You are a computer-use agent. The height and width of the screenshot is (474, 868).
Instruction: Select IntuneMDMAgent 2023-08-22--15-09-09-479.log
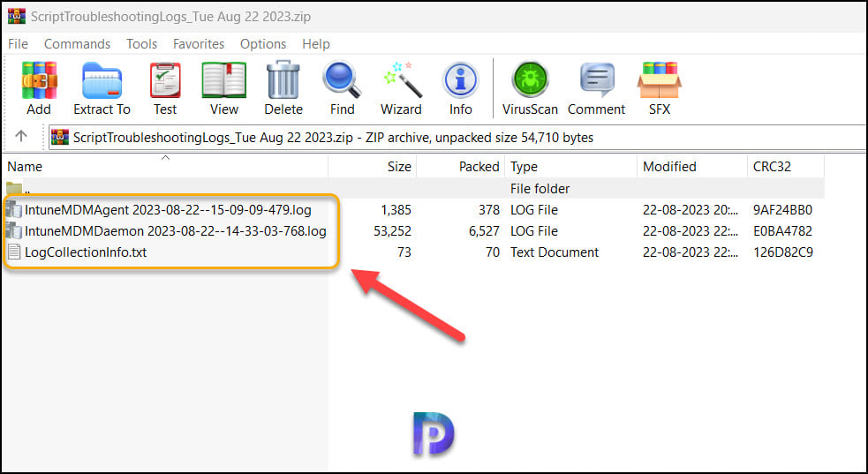[x=168, y=210]
